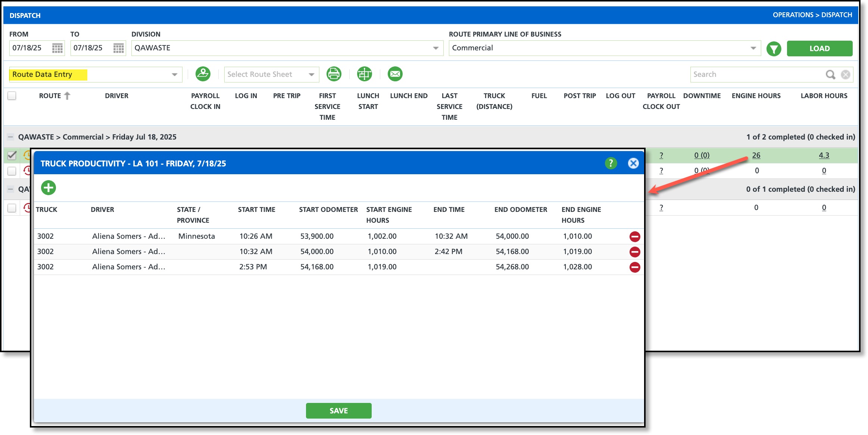Open Truck Productivity help question mark icon
Viewport: 868px width, 435px height.
point(611,163)
